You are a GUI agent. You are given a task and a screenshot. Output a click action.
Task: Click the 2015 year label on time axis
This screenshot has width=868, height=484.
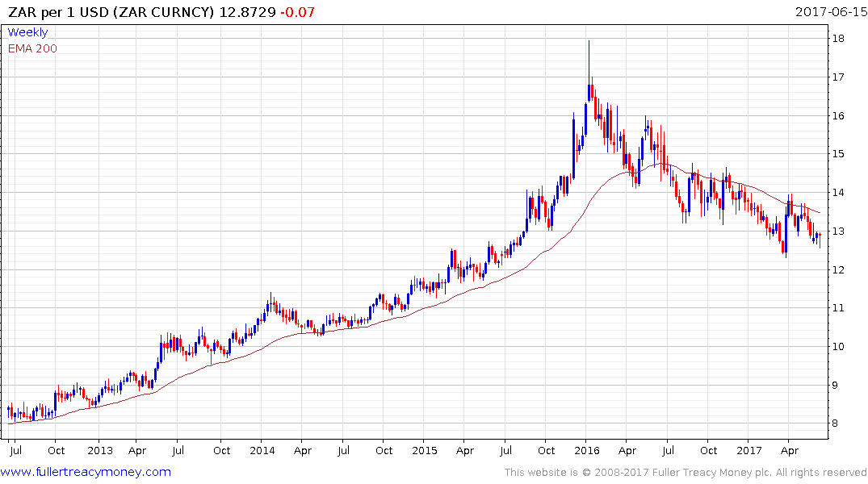pos(425,451)
